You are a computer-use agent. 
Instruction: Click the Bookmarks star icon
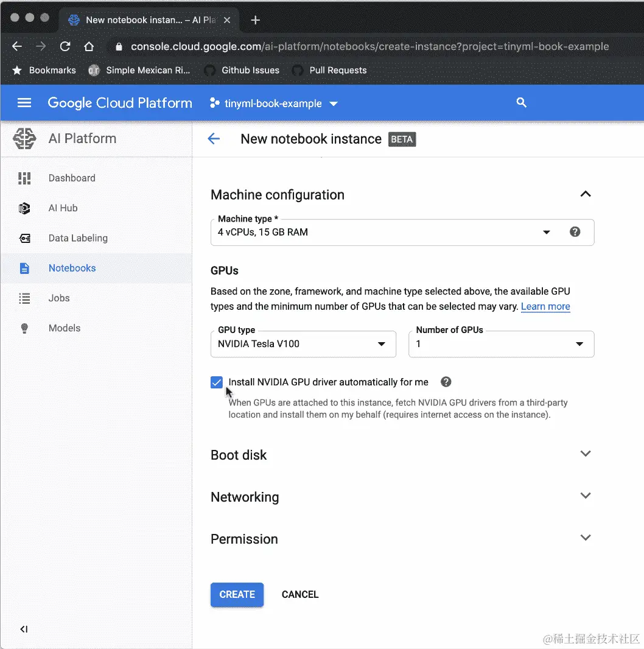click(17, 71)
